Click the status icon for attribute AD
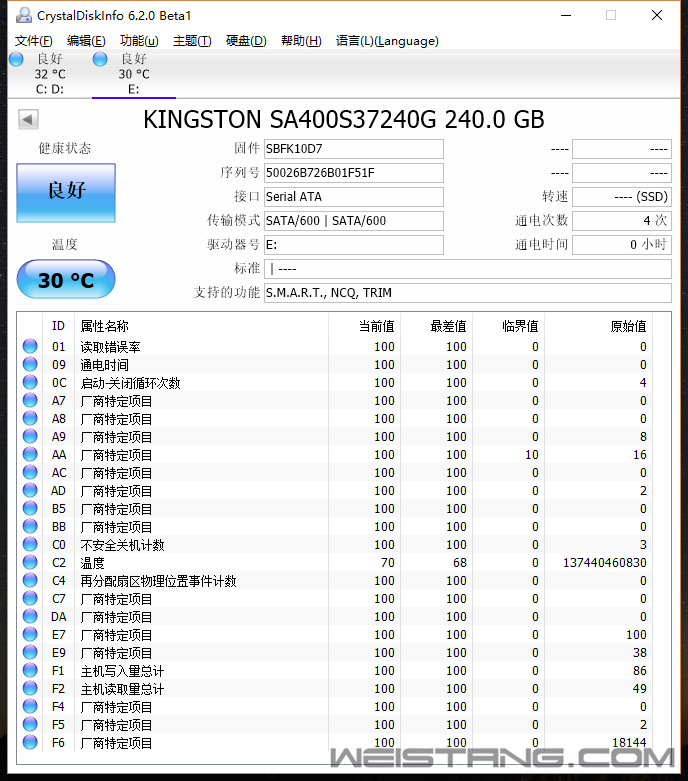Image resolution: width=688 pixels, height=781 pixels. (x=30, y=490)
